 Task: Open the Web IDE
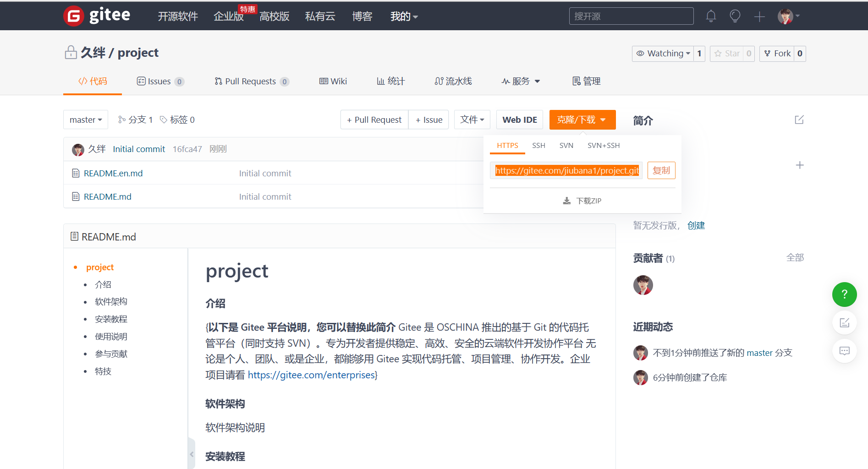(519, 120)
